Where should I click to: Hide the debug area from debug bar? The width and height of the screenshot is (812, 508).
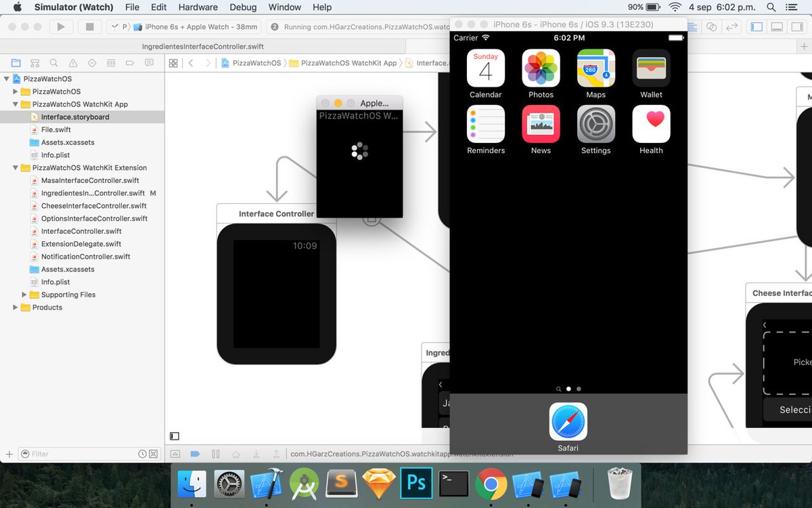[x=175, y=454]
